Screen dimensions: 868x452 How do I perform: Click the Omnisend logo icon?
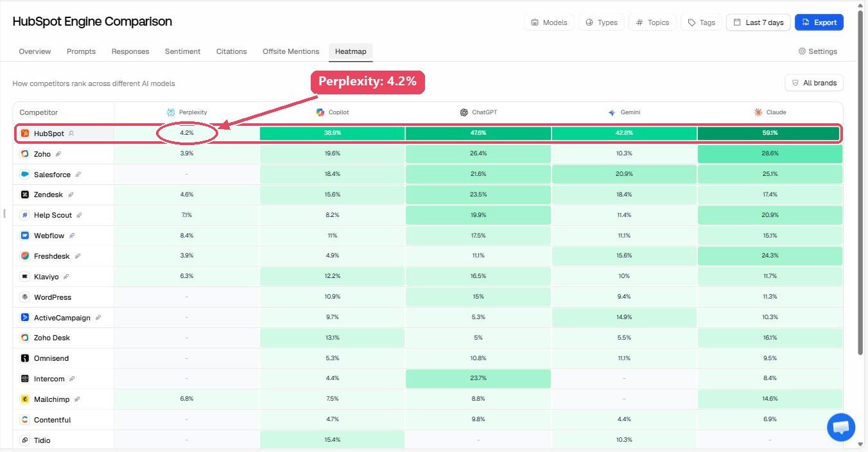[x=25, y=358]
